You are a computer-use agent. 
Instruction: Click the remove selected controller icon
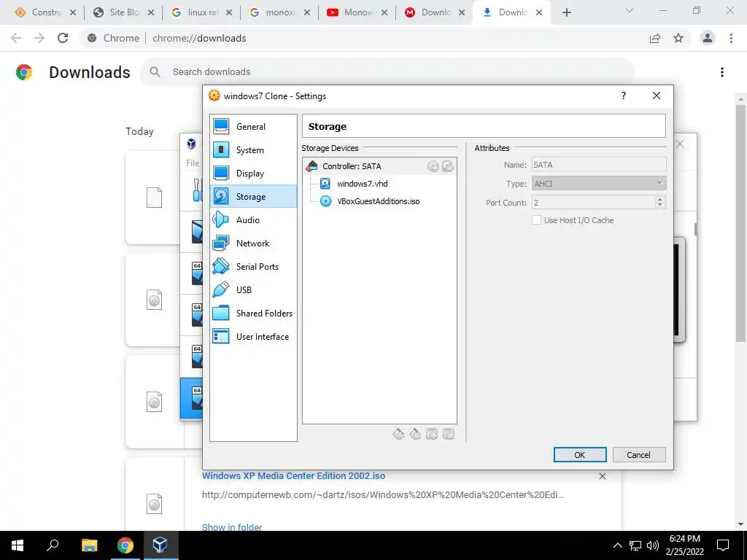pyautogui.click(x=415, y=434)
